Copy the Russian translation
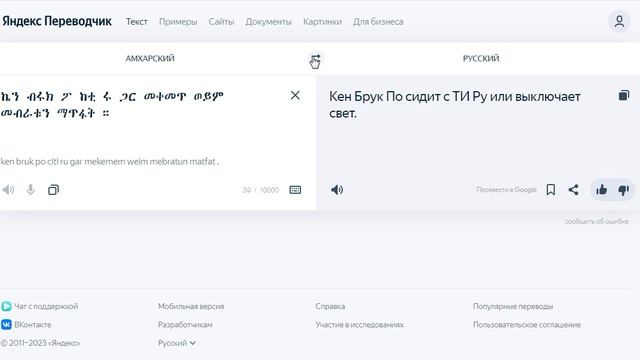640x360 pixels. (624, 96)
